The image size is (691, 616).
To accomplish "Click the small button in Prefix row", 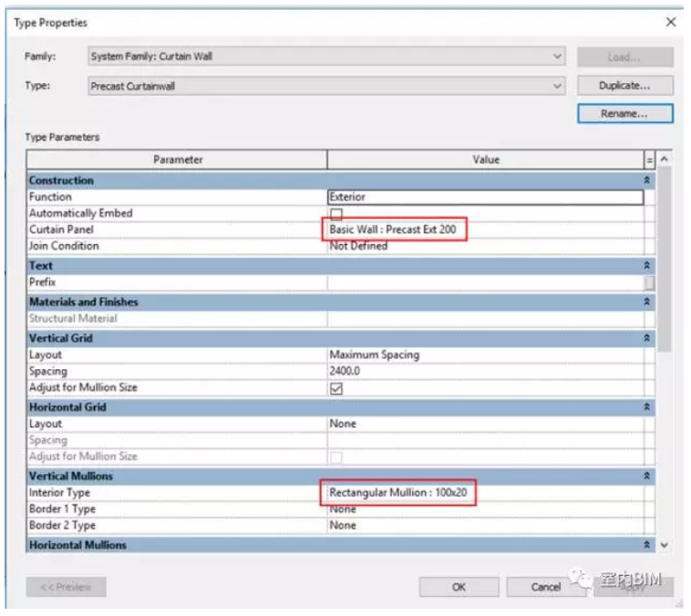I will pyautogui.click(x=650, y=282).
